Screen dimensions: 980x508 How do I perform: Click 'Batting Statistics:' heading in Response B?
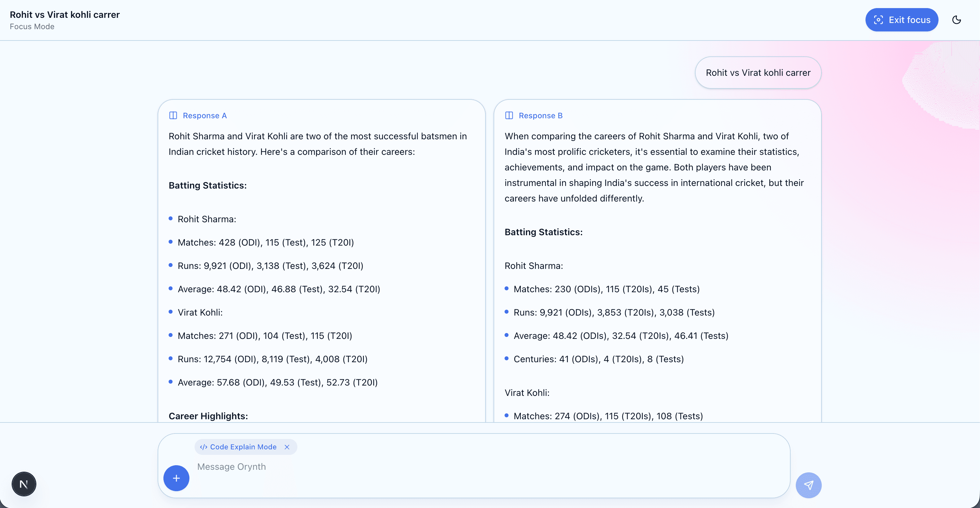[544, 232]
